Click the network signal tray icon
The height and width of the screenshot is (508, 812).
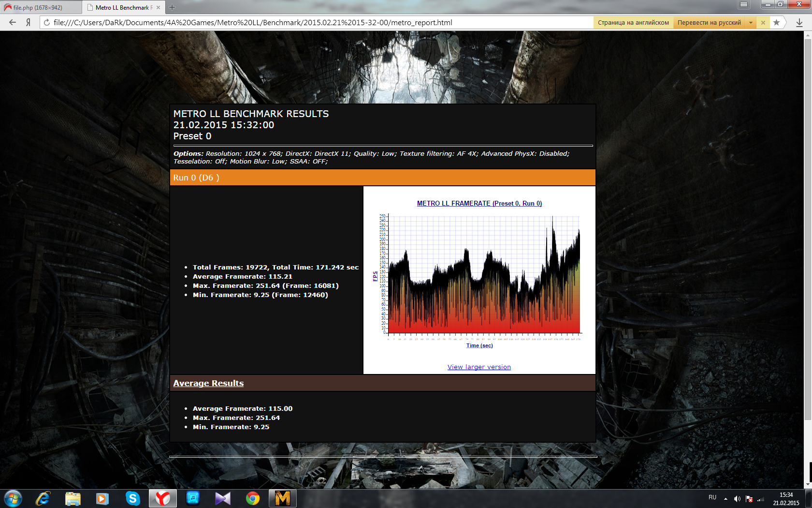tap(761, 499)
